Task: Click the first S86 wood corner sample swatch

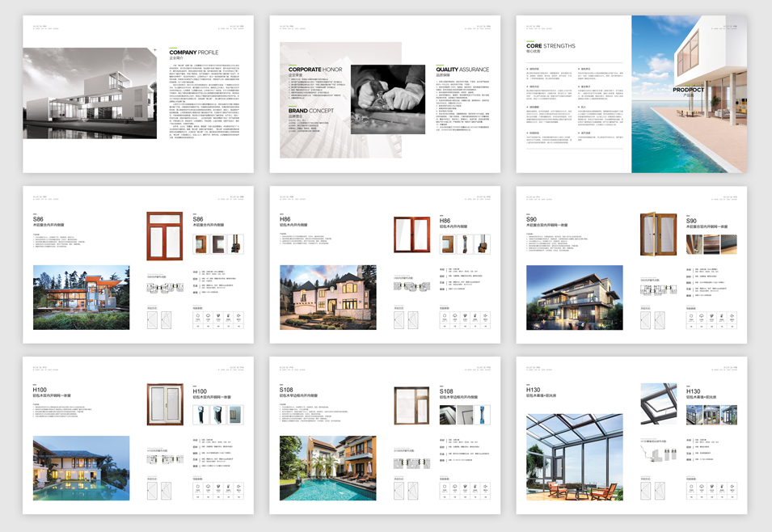Action: coord(200,243)
